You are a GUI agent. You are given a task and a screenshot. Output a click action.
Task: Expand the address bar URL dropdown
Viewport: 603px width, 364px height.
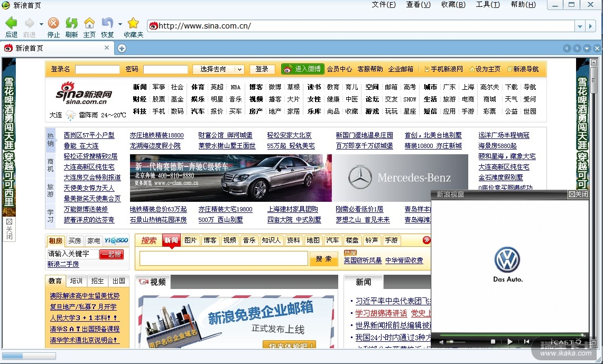coord(580,26)
